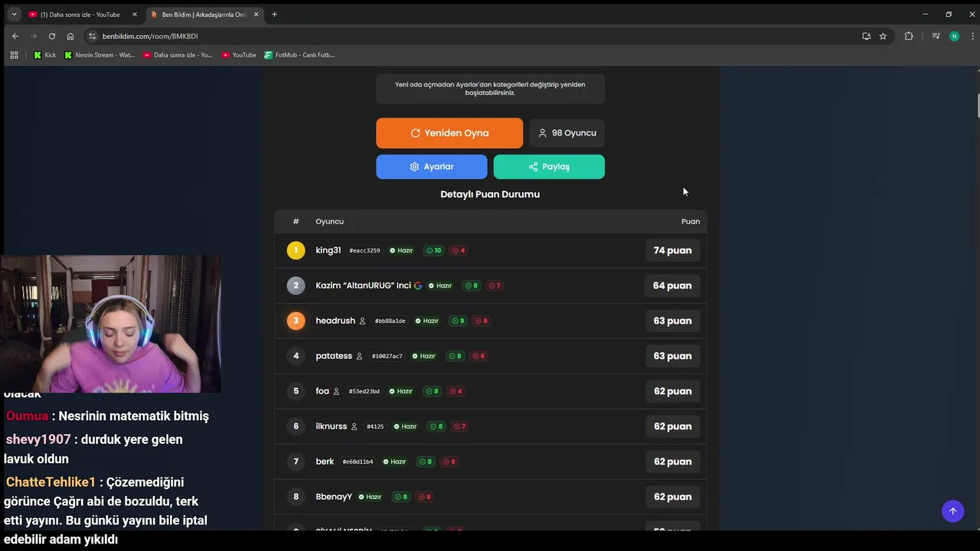Image resolution: width=980 pixels, height=551 pixels.
Task: Click the 62 puan score for berk
Action: point(672,461)
